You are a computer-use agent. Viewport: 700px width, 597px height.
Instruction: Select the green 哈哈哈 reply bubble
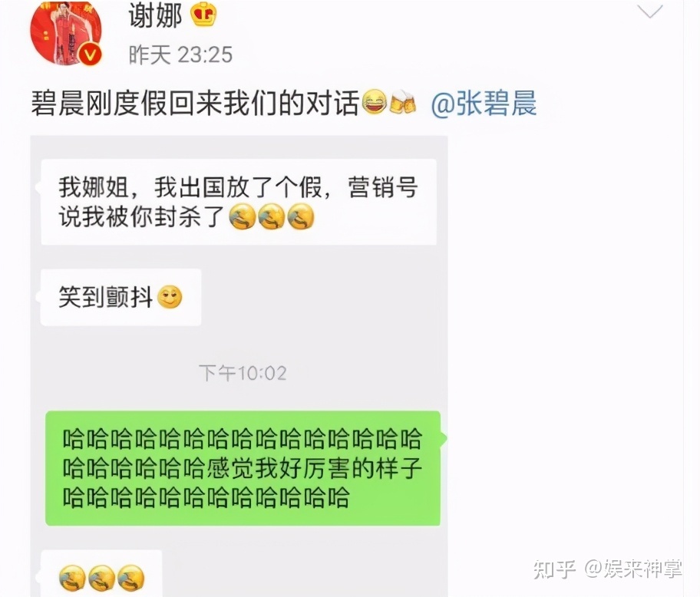coord(243,468)
